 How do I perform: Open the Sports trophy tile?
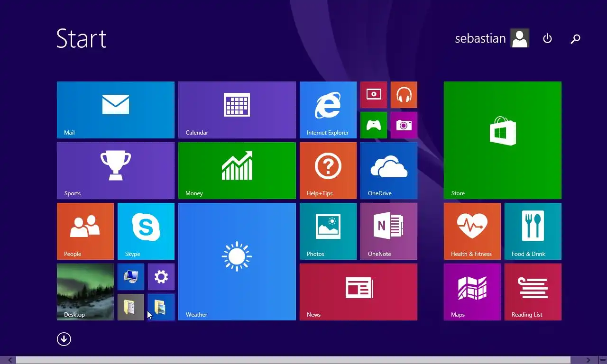(x=116, y=171)
